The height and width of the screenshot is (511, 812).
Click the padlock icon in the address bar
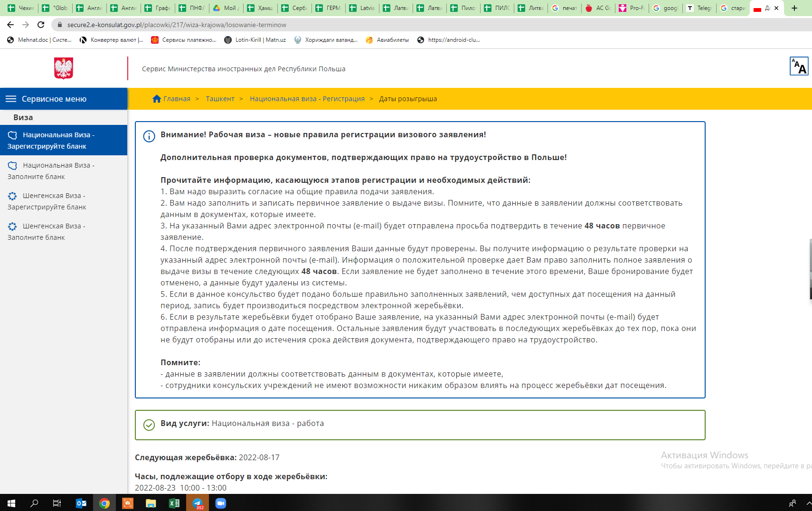[60, 25]
